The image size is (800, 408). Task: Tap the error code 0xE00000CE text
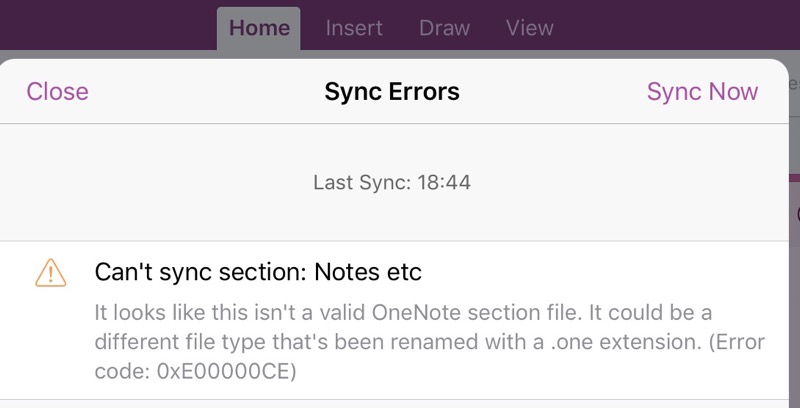227,371
